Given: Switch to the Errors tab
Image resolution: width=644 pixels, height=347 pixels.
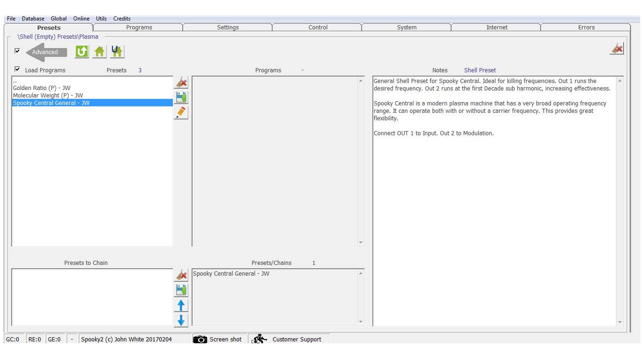Looking at the screenshot, I should click(586, 28).
